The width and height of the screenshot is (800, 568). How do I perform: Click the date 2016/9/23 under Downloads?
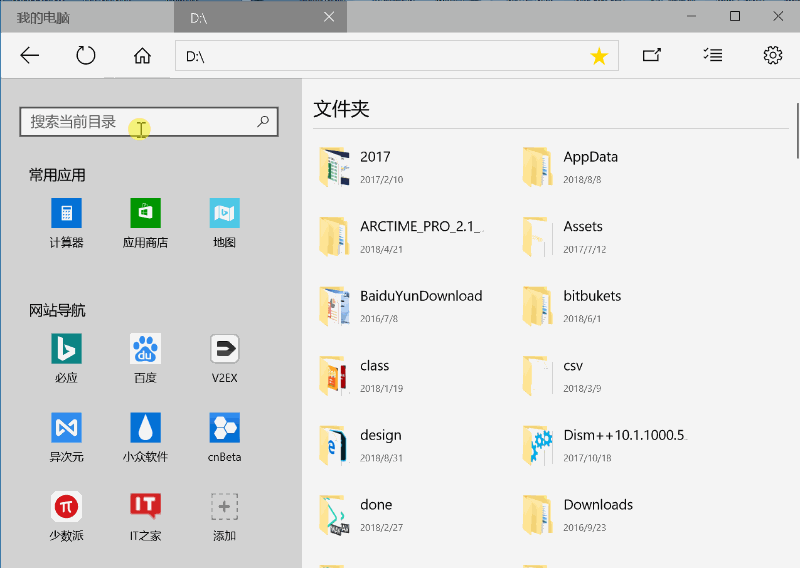coord(585,527)
